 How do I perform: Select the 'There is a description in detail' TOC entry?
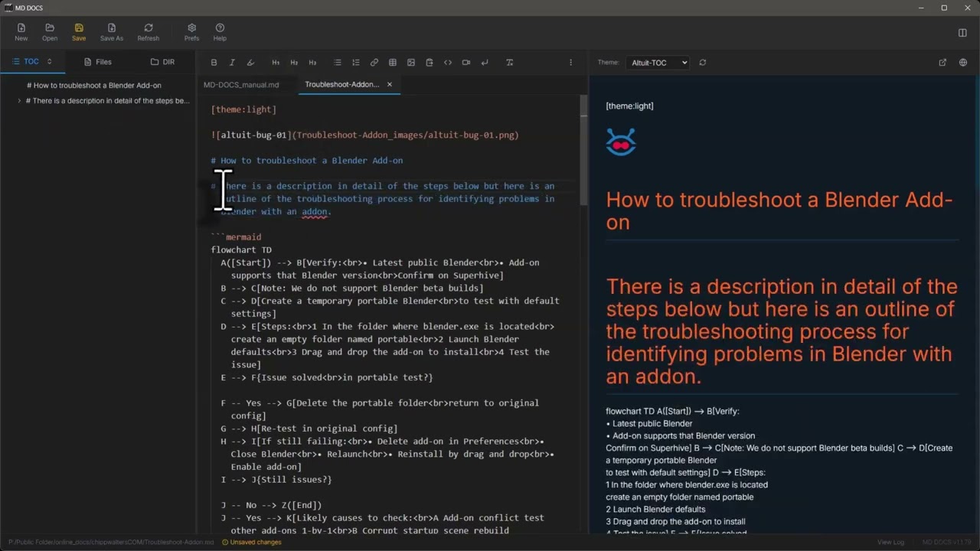[x=107, y=101]
